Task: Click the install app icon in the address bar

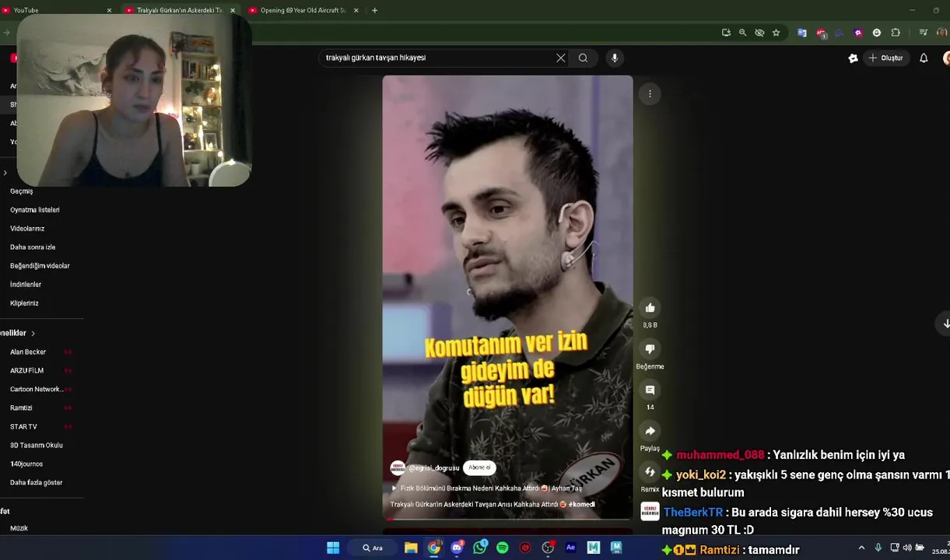Action: [x=726, y=33]
